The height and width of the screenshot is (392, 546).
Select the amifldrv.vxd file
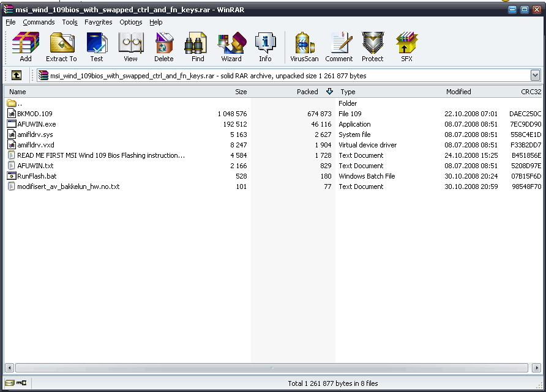(31, 145)
